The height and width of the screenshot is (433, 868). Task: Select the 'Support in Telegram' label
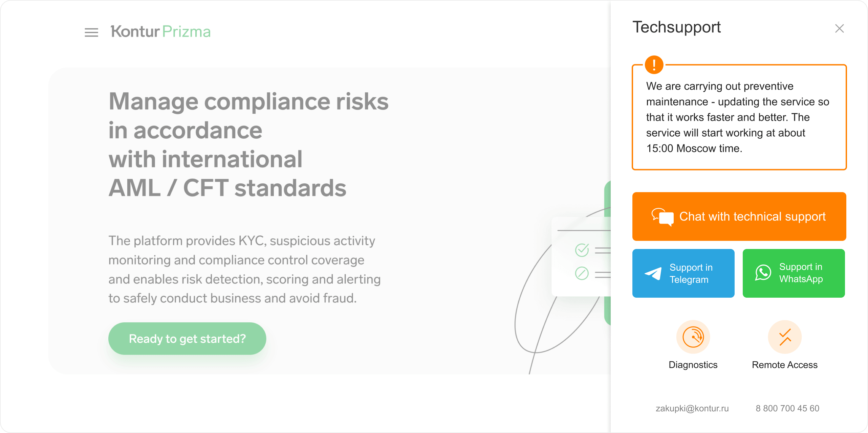[691, 273]
